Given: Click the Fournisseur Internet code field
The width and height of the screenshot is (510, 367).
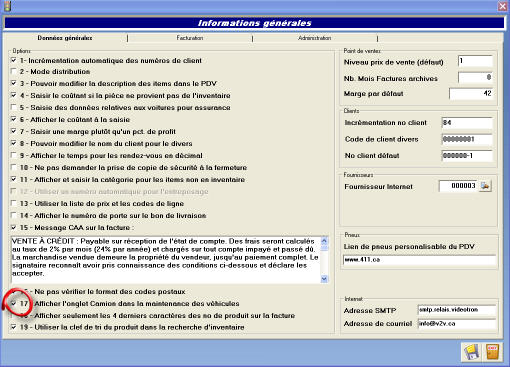Looking at the screenshot, I should point(458,186).
